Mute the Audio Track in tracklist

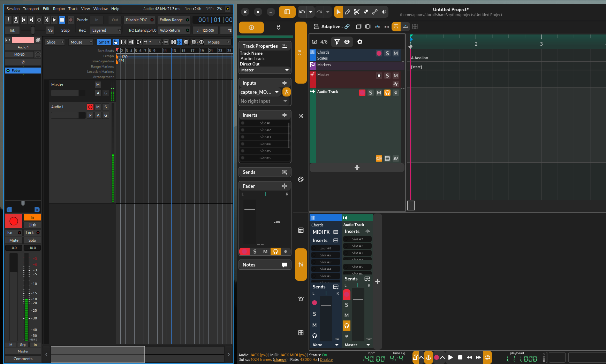point(379,93)
